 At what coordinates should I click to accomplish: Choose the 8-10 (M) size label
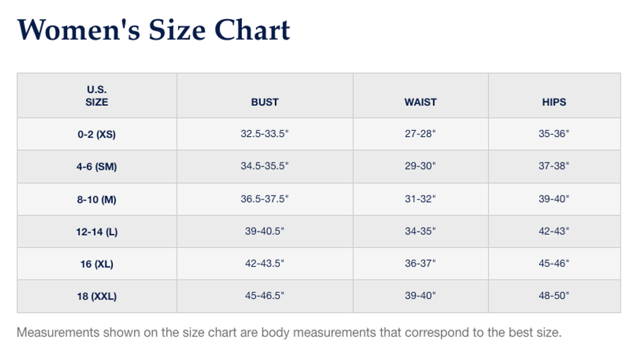coord(97,199)
